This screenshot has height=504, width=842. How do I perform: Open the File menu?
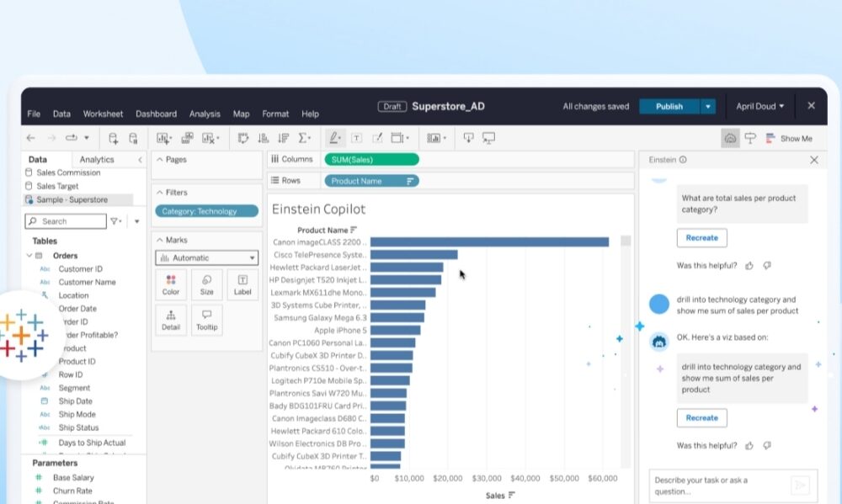click(x=34, y=114)
